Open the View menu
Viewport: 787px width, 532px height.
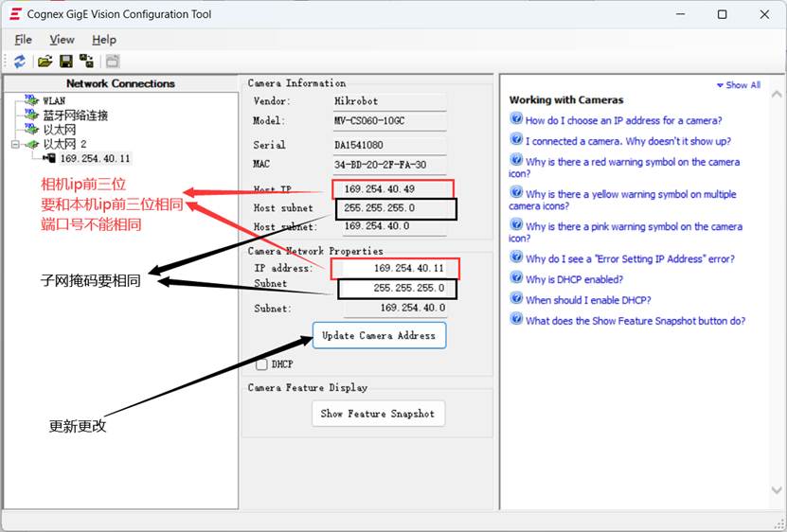coord(62,40)
